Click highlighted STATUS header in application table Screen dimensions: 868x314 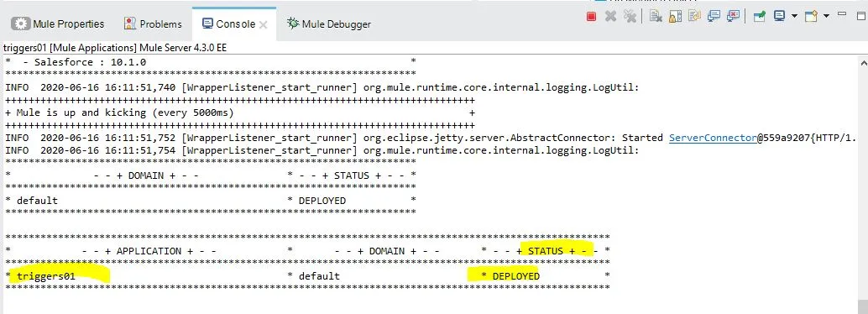[546, 251]
